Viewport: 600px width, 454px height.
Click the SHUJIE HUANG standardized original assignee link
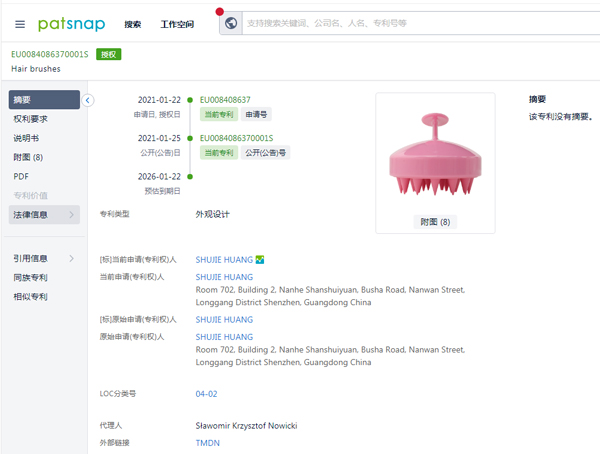coord(224,320)
